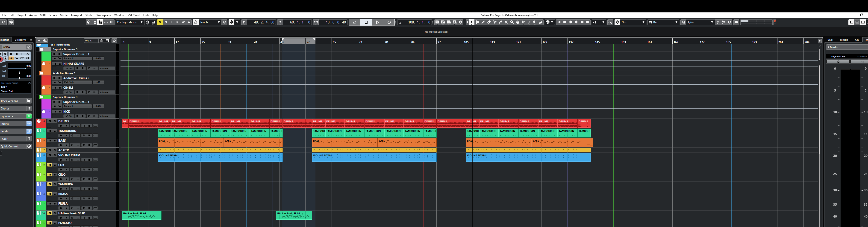The height and width of the screenshot is (227, 868).
Task: Open the MIDI menu
Action: [x=42, y=15]
